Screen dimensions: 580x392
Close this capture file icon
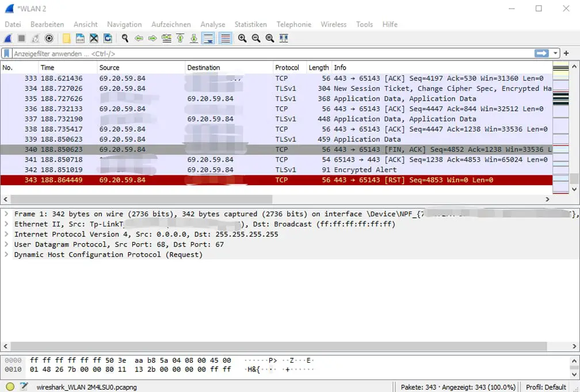pos(94,38)
